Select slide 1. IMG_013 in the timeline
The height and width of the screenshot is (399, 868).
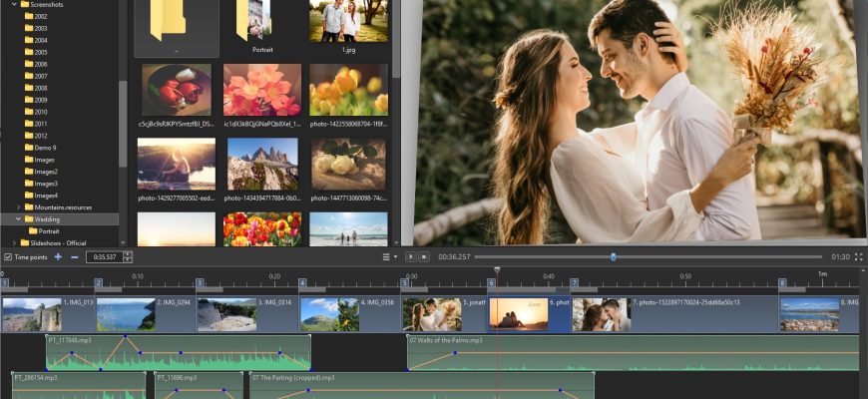48,314
